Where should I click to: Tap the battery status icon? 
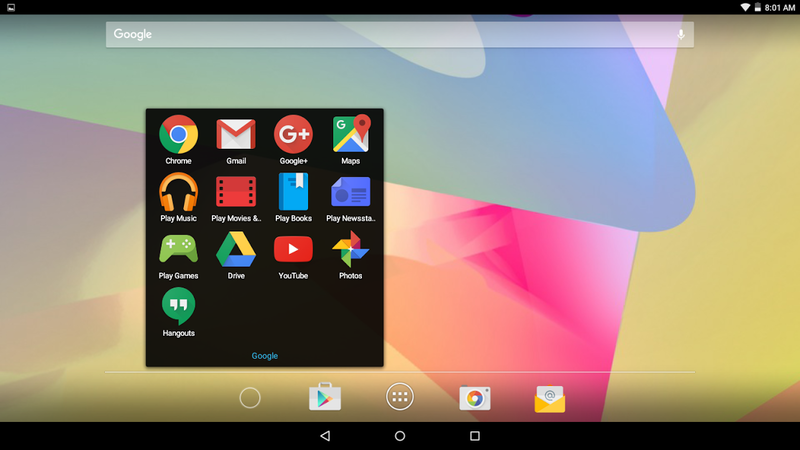click(x=758, y=7)
